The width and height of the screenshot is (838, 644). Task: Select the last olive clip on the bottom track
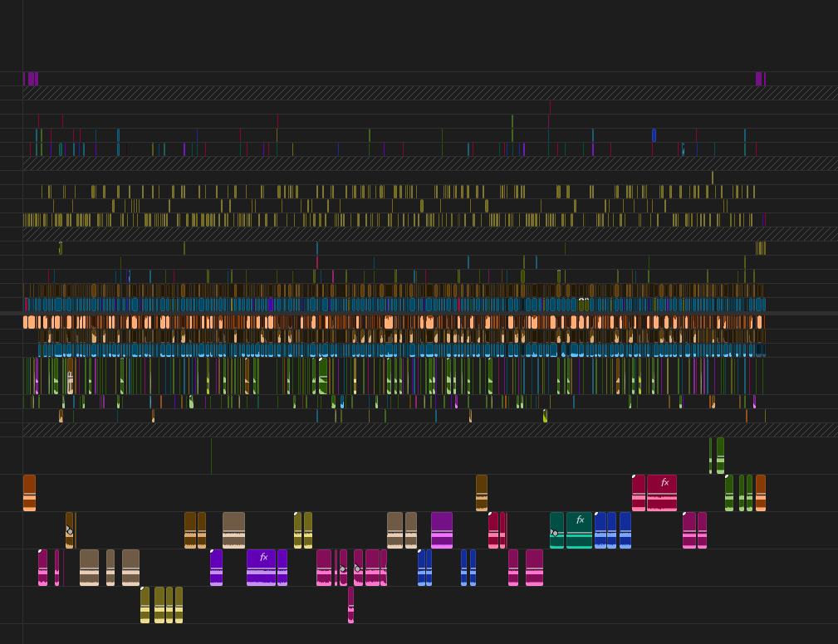point(179,605)
